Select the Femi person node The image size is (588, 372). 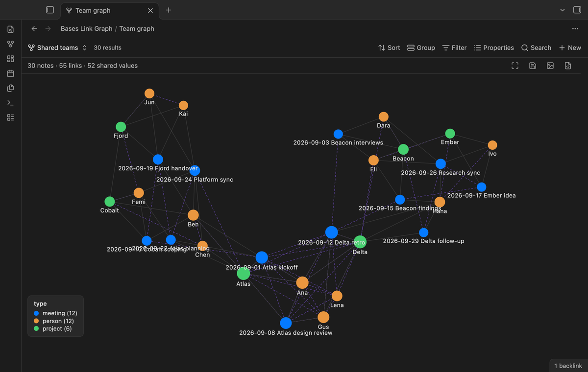(139, 193)
